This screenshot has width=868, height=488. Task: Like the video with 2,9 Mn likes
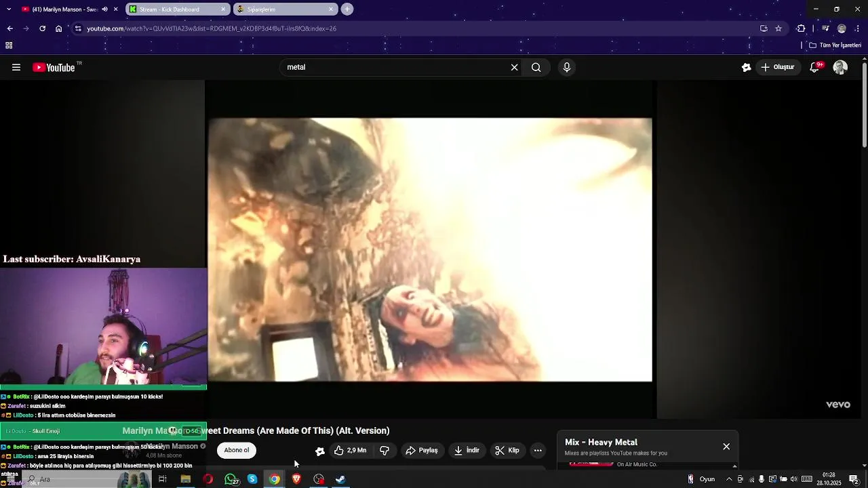[x=350, y=450]
